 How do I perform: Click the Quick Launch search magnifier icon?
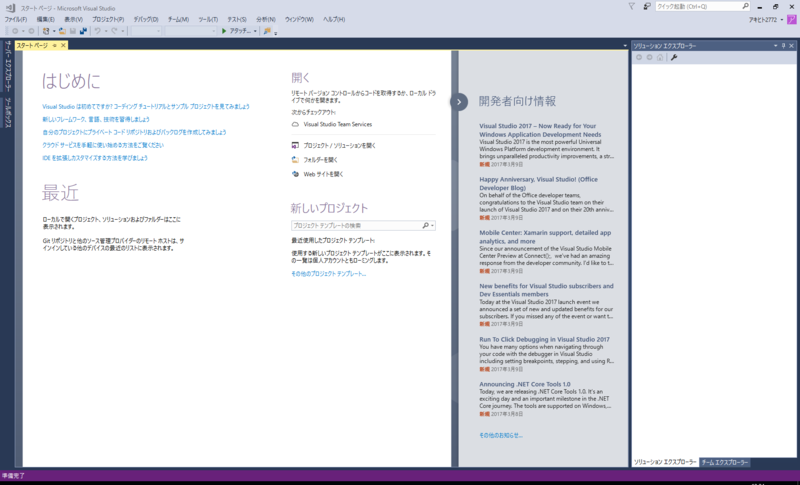pyautogui.click(x=745, y=6)
